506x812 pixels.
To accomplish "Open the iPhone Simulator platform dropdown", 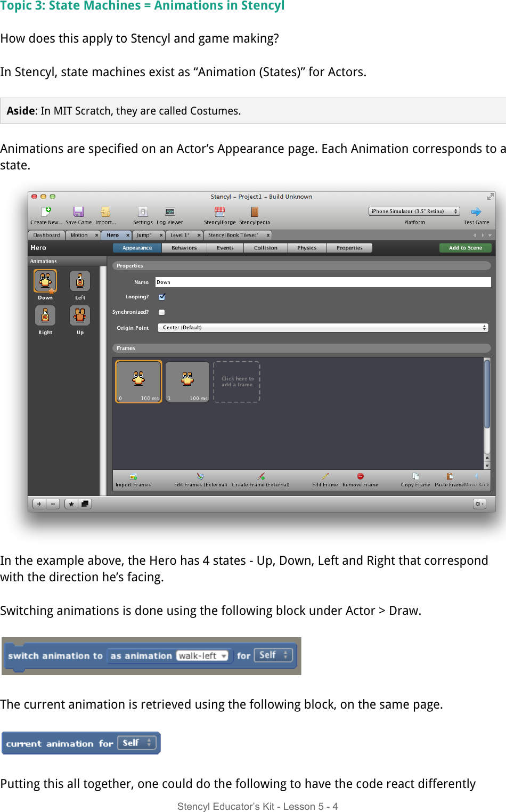I will point(414,212).
